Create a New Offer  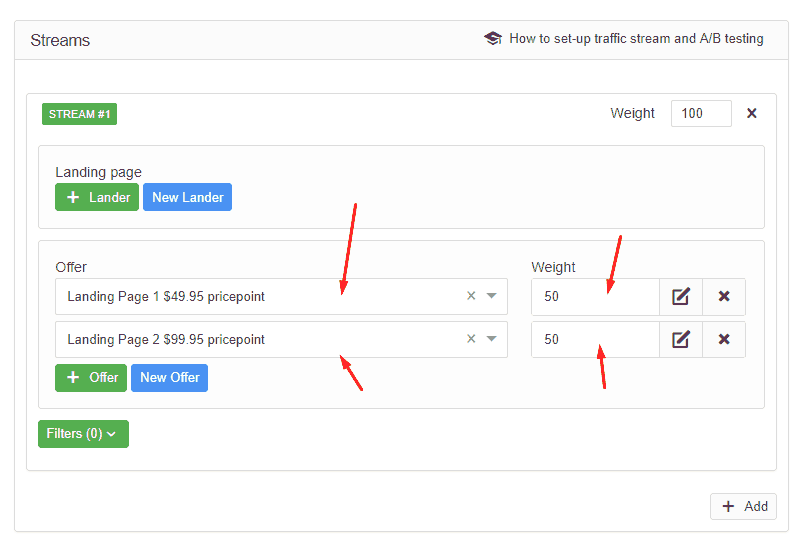170,378
